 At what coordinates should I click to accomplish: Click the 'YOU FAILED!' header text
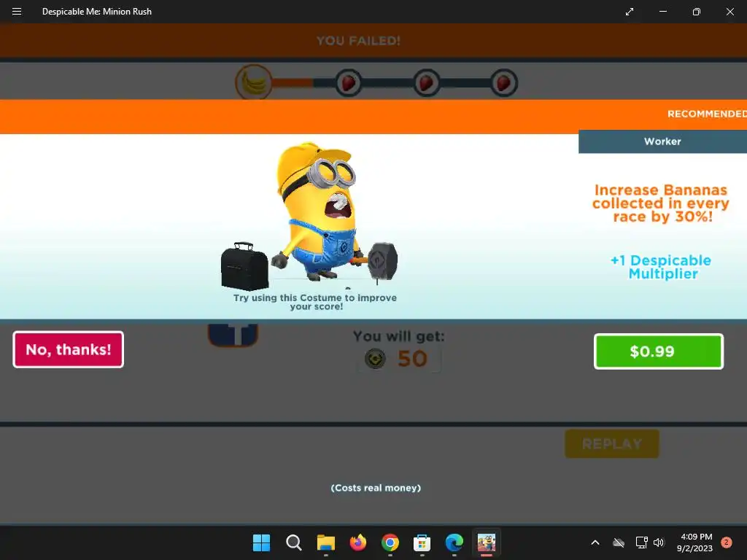[x=358, y=41]
